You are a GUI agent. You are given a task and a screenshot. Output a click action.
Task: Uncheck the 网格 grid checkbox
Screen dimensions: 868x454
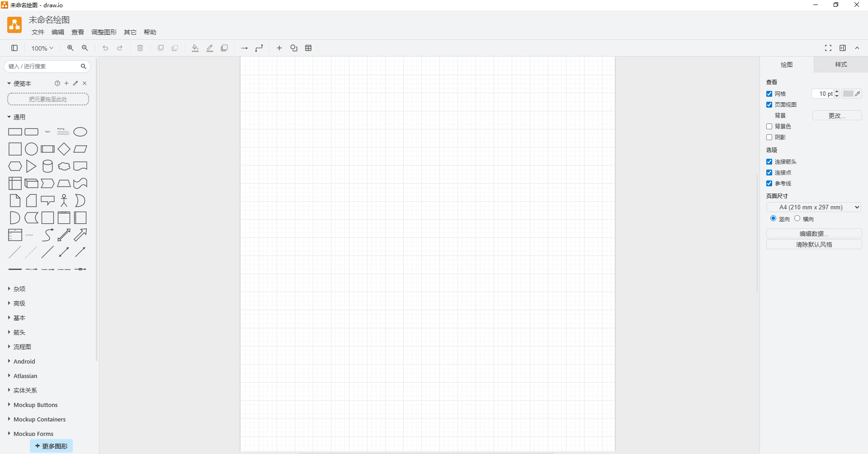(769, 94)
